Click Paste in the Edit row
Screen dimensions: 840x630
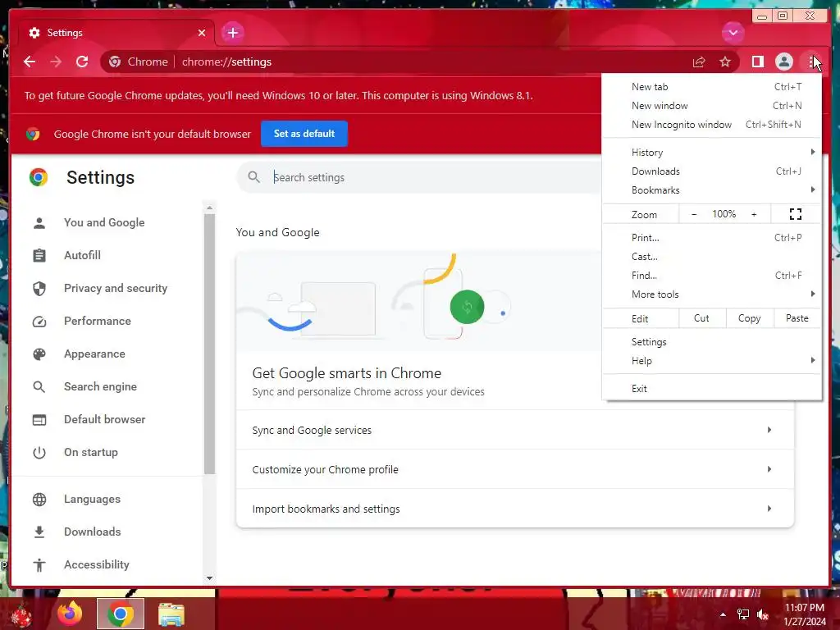(x=797, y=318)
